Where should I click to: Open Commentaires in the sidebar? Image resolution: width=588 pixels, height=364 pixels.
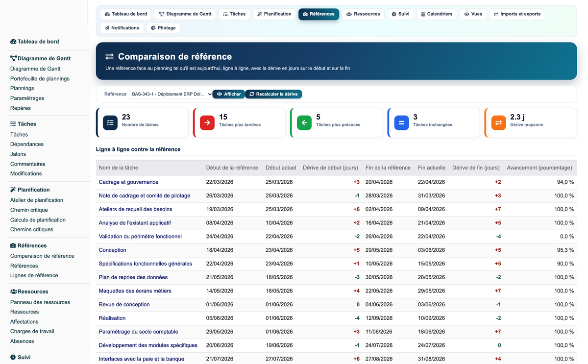pyautogui.click(x=28, y=164)
